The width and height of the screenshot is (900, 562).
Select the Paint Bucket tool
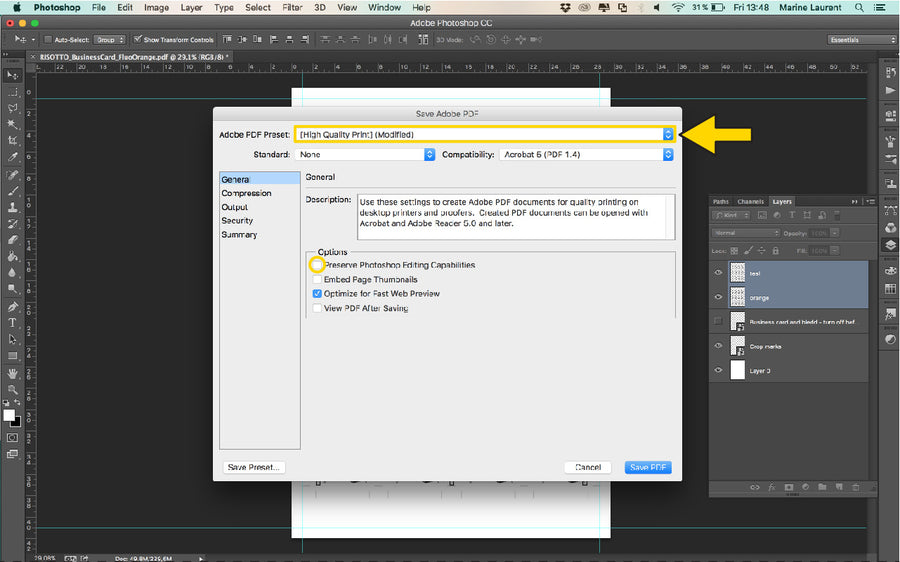12,256
